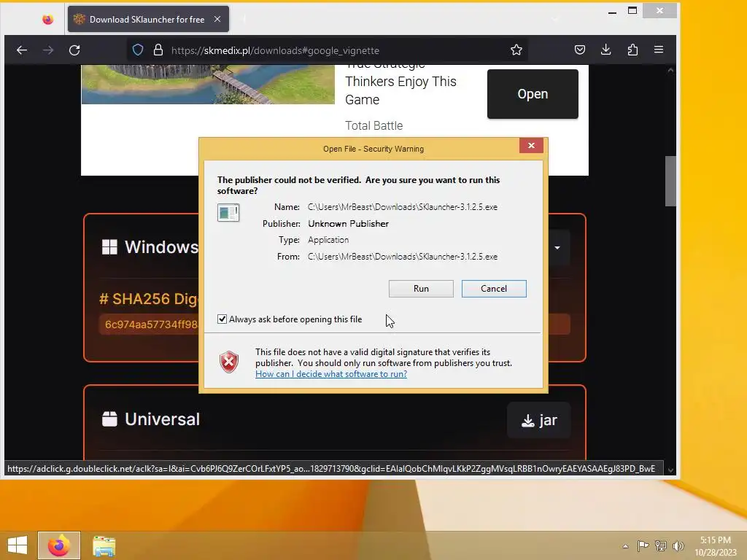
Task: Open File Explorer from the taskbar
Action: (104, 545)
